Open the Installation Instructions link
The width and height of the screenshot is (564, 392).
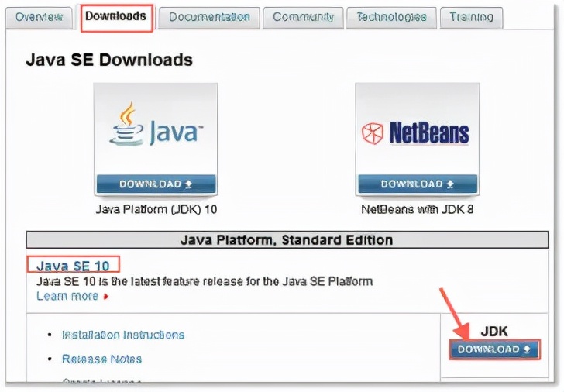pos(123,335)
